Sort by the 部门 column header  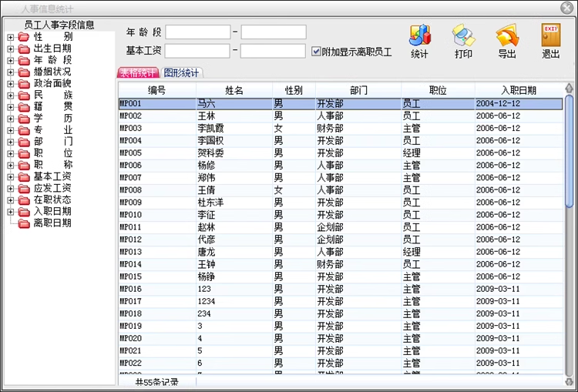(x=358, y=90)
